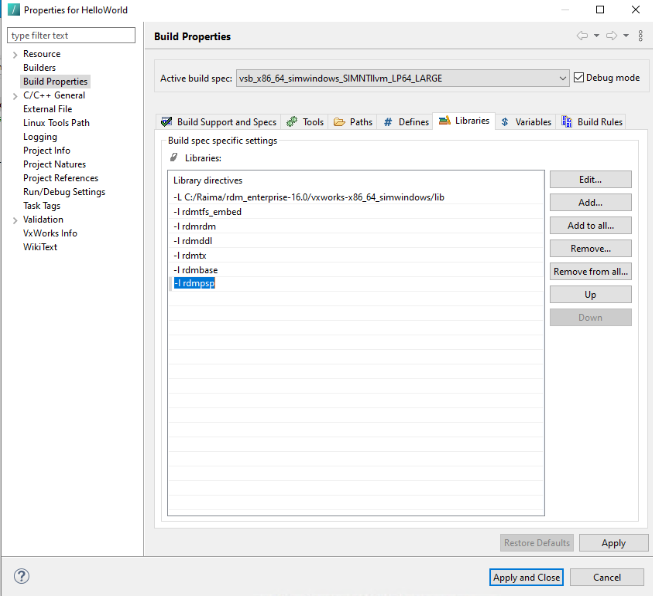Select the Variables tab

coord(526,122)
